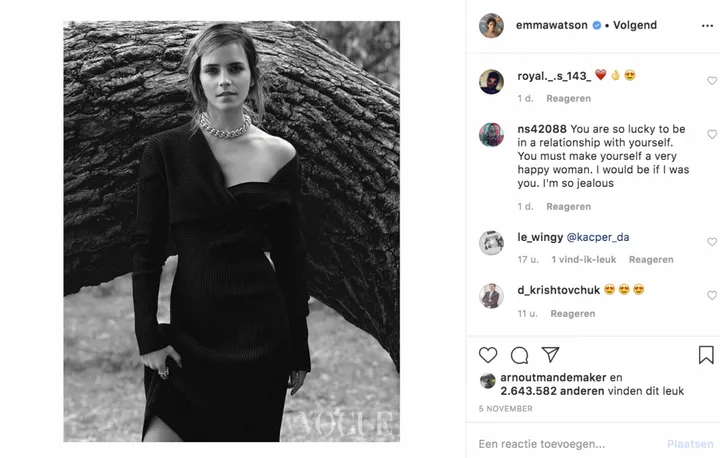This screenshot has width=720, height=458.
Task: Reply to ns42088 via Reageren
Action: pyautogui.click(x=569, y=206)
